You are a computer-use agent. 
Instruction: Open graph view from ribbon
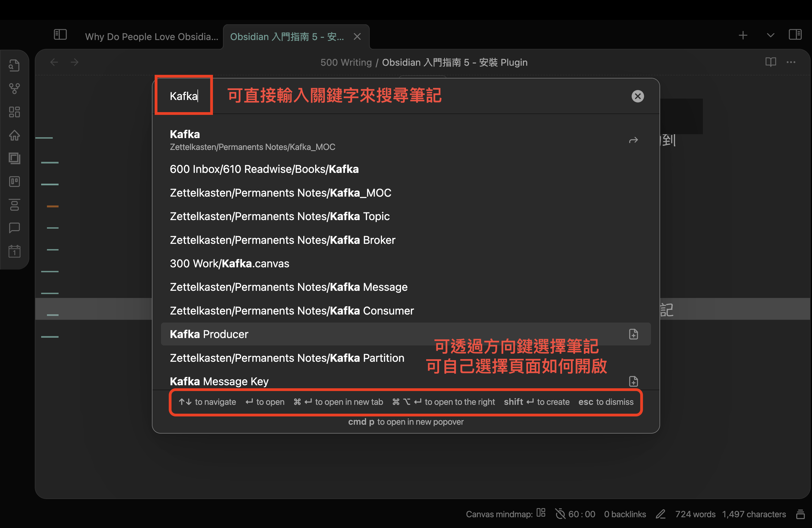tap(14, 89)
